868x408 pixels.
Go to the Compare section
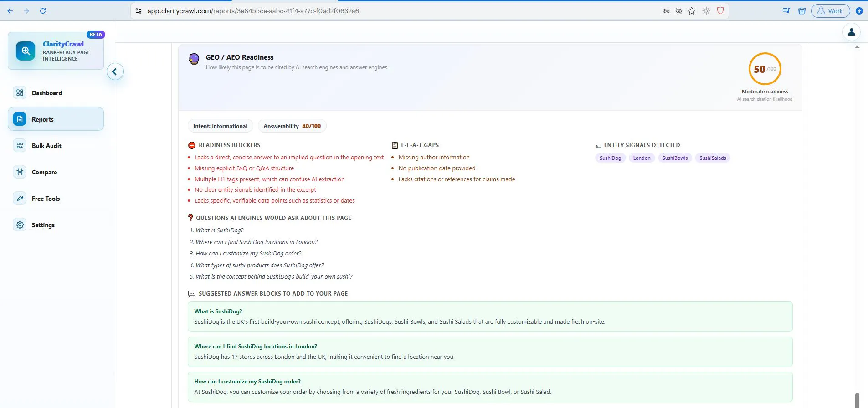(56, 172)
